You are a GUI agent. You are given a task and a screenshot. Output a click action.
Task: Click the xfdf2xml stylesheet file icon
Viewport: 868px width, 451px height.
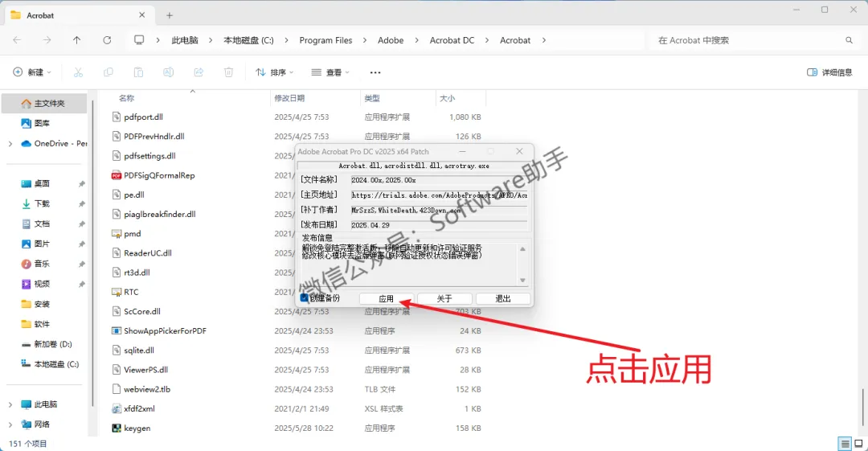117,408
